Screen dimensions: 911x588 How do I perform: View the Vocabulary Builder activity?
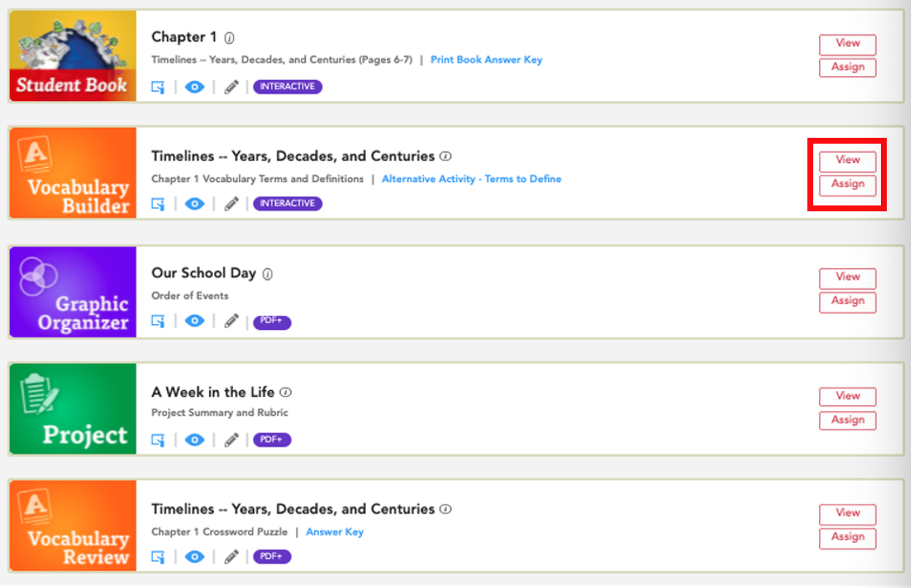[847, 160]
